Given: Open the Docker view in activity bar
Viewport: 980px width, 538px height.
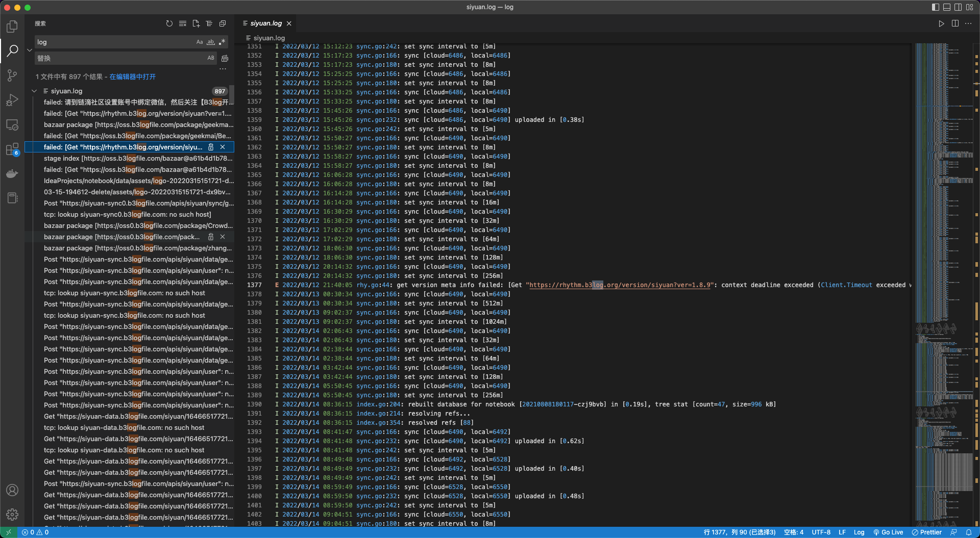Looking at the screenshot, I should click(x=12, y=174).
